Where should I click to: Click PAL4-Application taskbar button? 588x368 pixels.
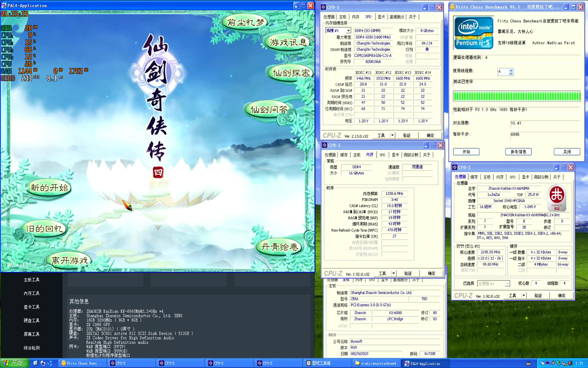pos(425,363)
